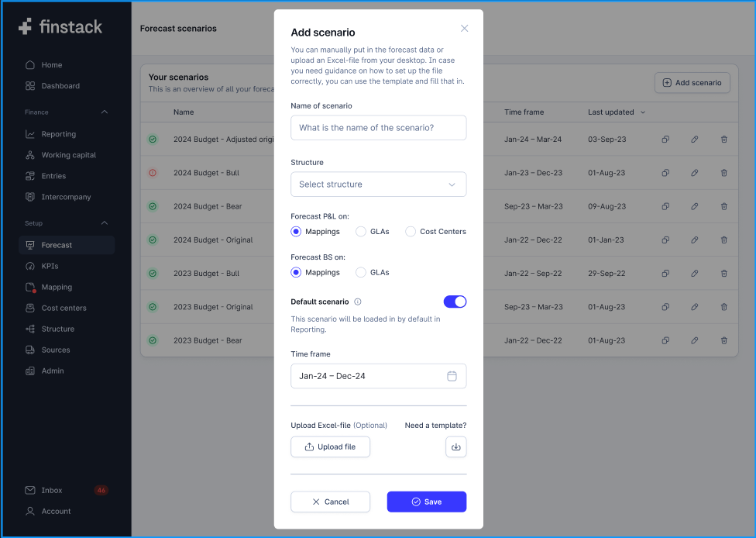Duplicate the 2024 Budget - Bear scenario
The image size is (756, 538).
tap(665, 206)
